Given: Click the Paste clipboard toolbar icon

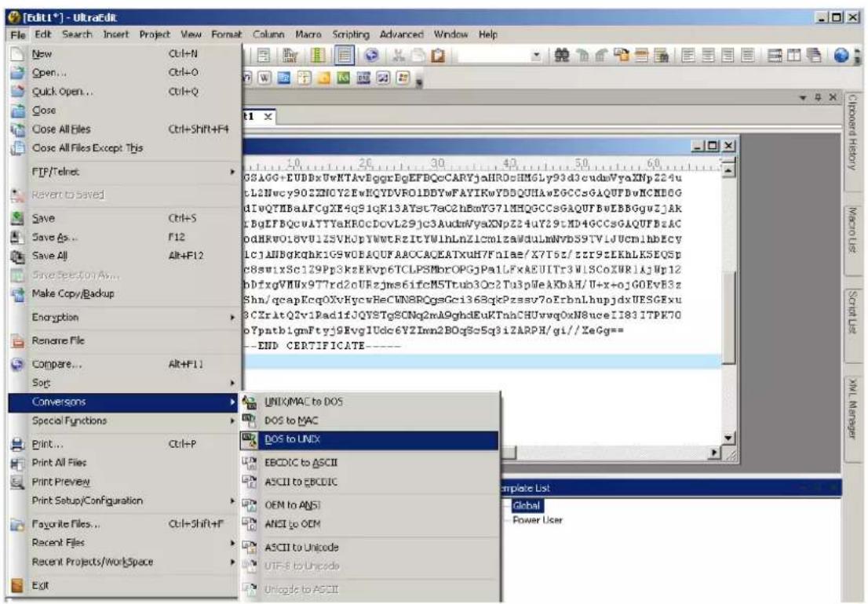Looking at the screenshot, I should [x=438, y=56].
